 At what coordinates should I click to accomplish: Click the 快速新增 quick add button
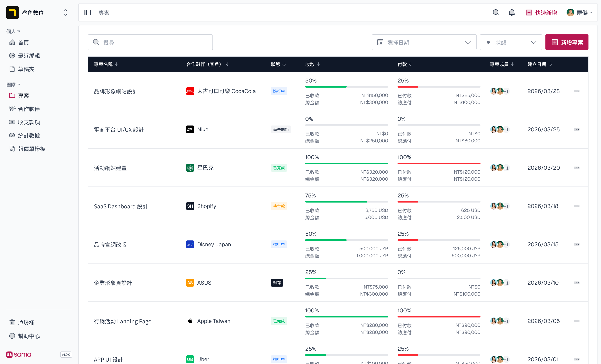(541, 13)
